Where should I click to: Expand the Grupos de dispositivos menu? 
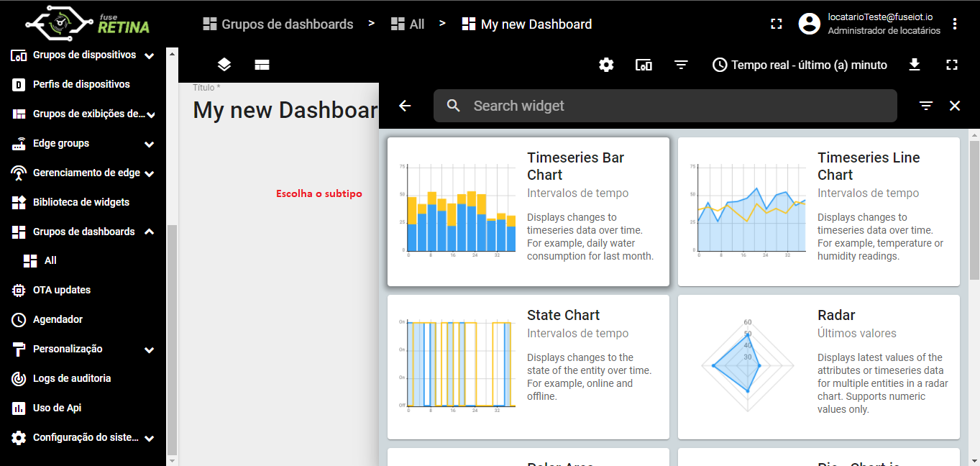[150, 55]
